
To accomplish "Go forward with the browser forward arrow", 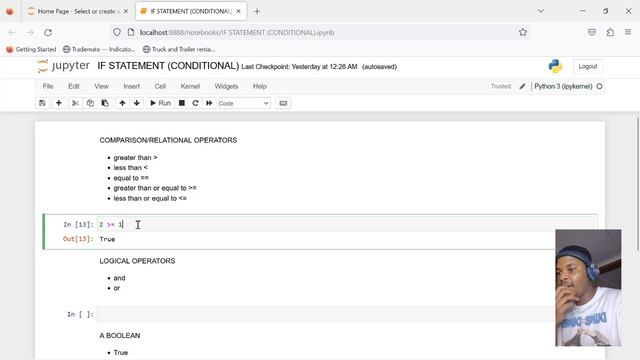I will [x=30, y=33].
